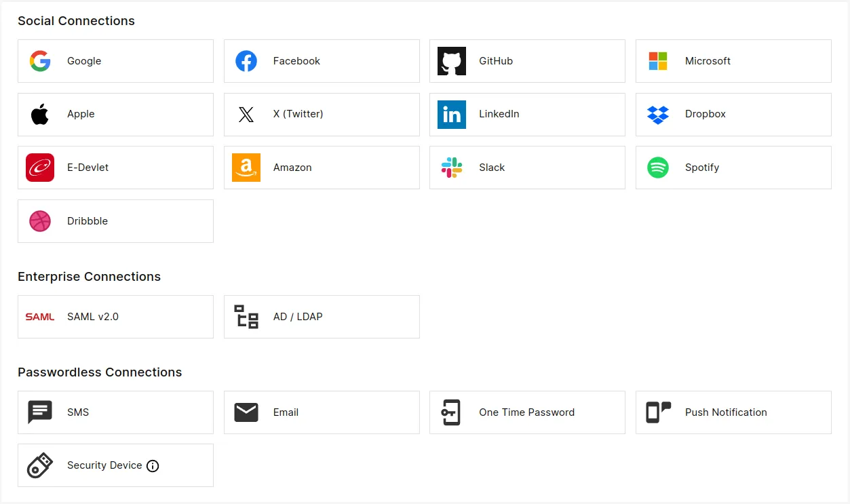Pick the Spotify logo icon
The width and height of the screenshot is (850, 504).
[658, 168]
